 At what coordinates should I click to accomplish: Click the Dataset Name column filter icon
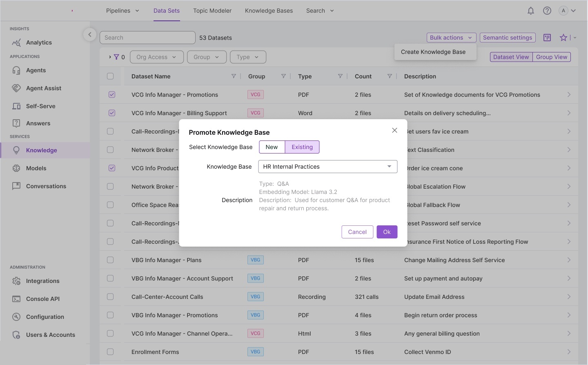tap(234, 76)
